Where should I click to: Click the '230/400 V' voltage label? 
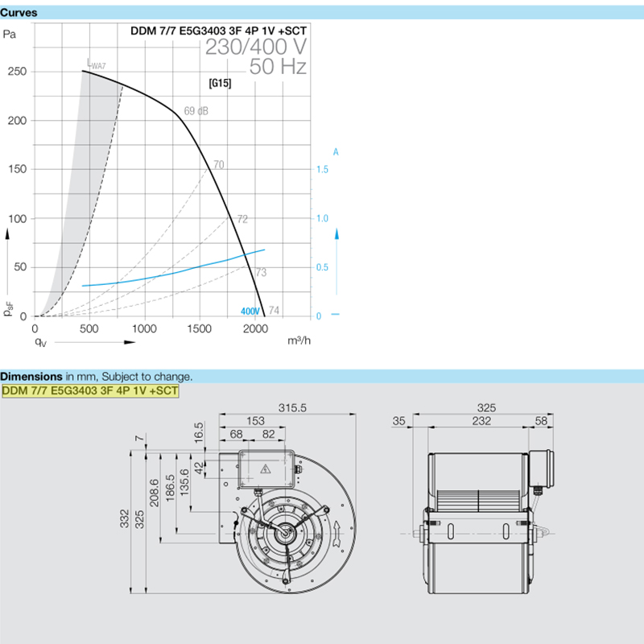click(255, 47)
